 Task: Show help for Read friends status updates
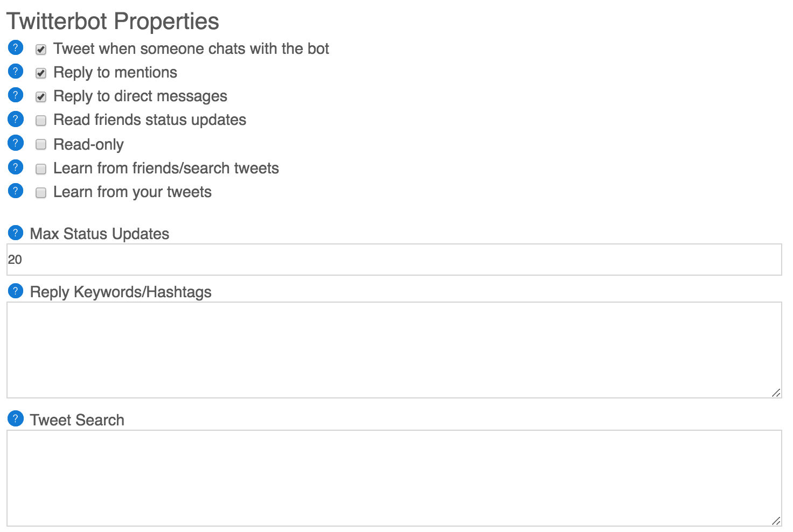click(16, 119)
